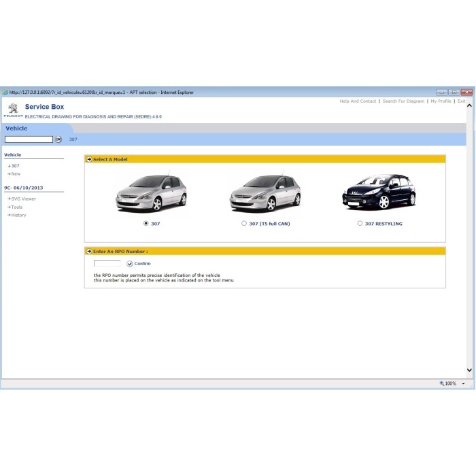Open Help And Contact link
Screen dimensions: 476x476
(358, 101)
